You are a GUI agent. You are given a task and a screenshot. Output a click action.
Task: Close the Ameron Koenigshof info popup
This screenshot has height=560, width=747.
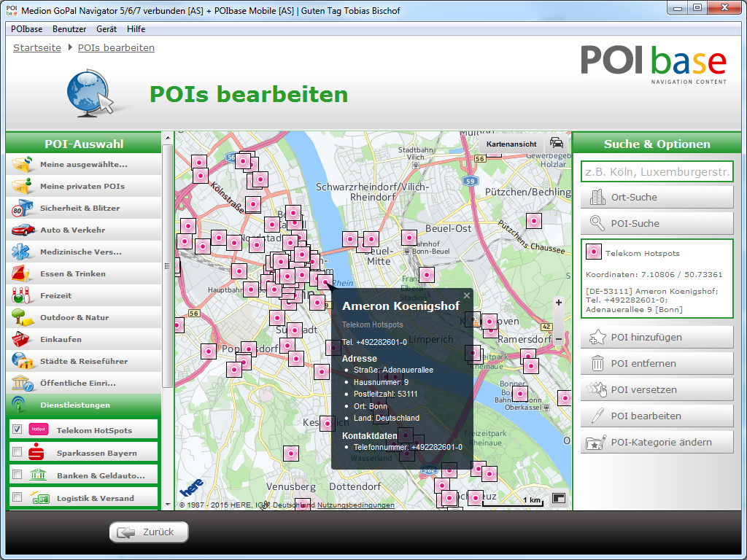(x=467, y=296)
